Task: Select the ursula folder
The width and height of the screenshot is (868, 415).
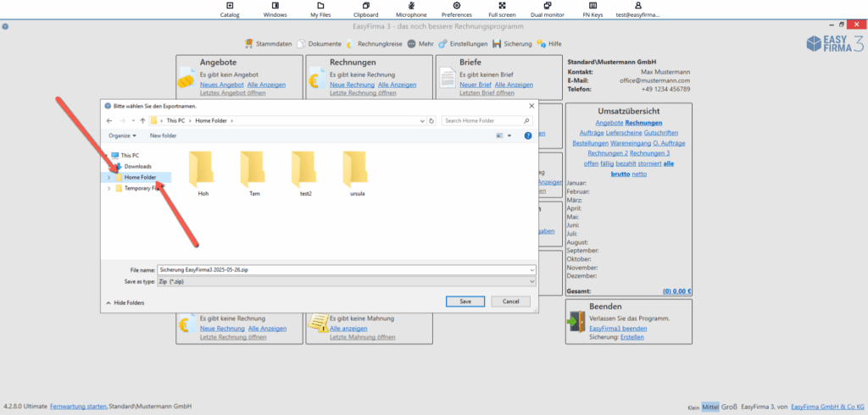Action: point(357,173)
